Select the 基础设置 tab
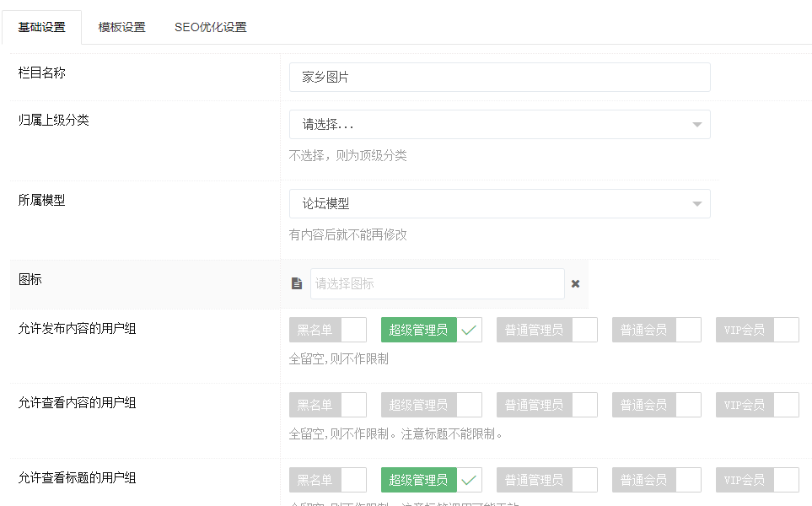Viewport: 812px width, 506px height. pyautogui.click(x=41, y=27)
